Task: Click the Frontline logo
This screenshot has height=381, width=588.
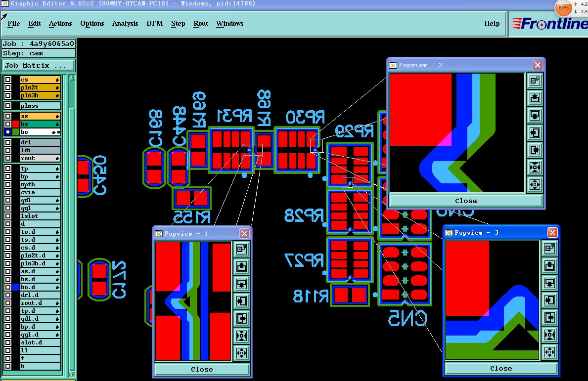Action: coord(549,24)
